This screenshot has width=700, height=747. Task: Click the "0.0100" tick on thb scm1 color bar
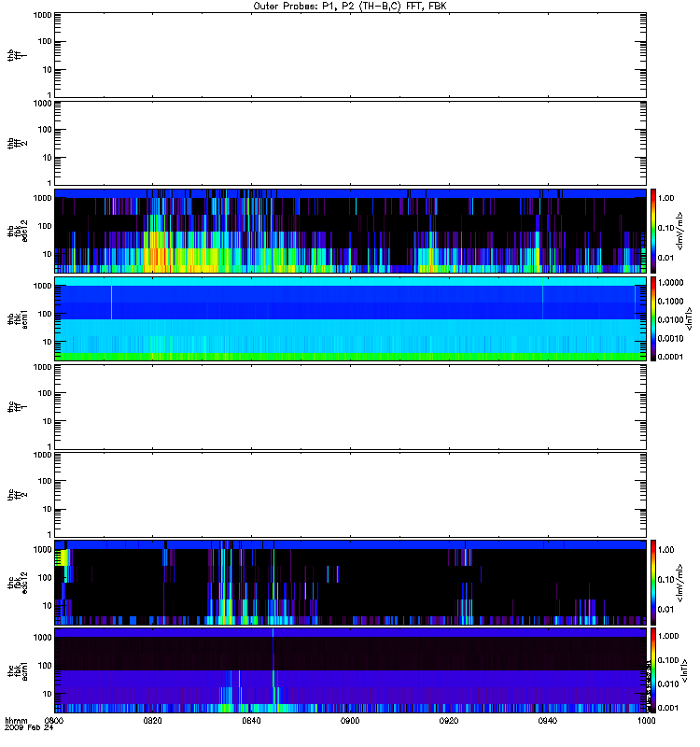point(670,319)
